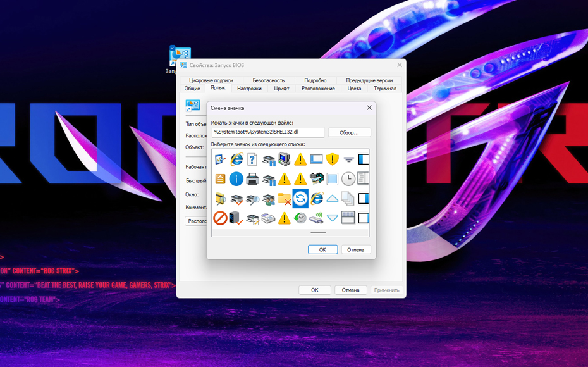Choose the fax machine icon
The height and width of the screenshot is (367, 588).
pyautogui.click(x=268, y=218)
